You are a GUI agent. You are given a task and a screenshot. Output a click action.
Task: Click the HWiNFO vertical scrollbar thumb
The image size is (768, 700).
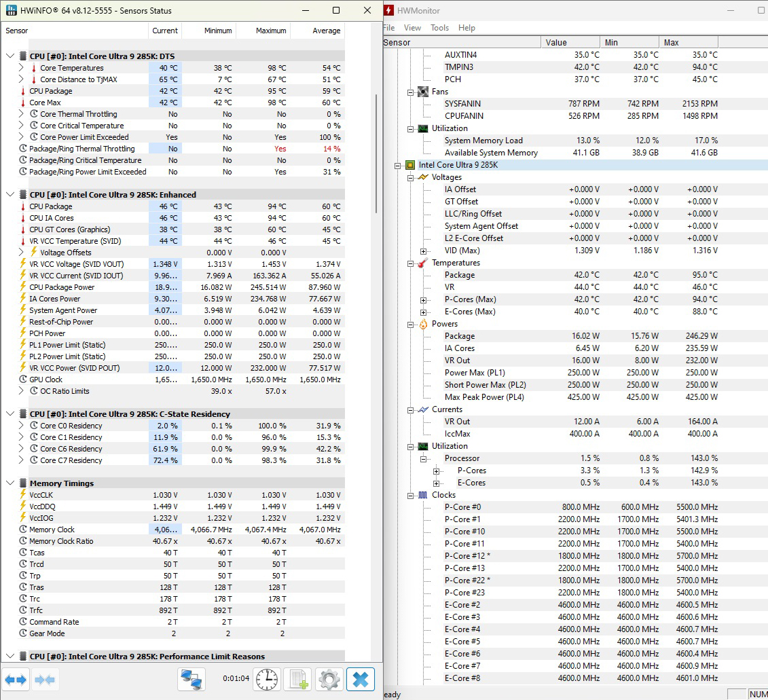coord(376,153)
